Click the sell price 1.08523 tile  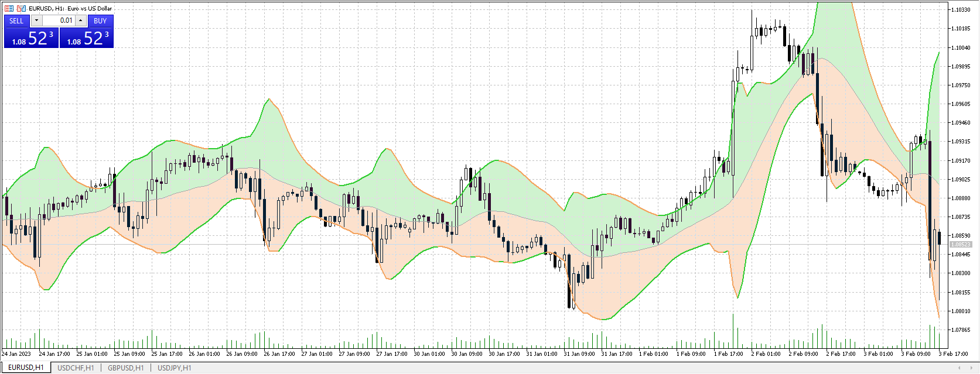coord(31,38)
